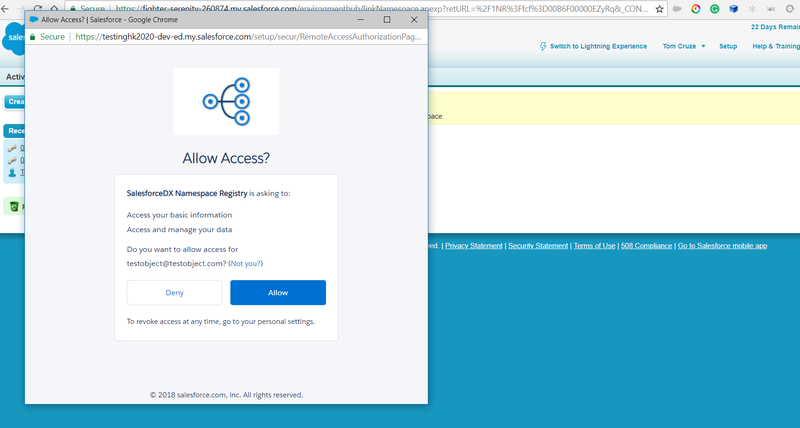
Task: Open the Terms of Use footer link
Action: pos(594,246)
